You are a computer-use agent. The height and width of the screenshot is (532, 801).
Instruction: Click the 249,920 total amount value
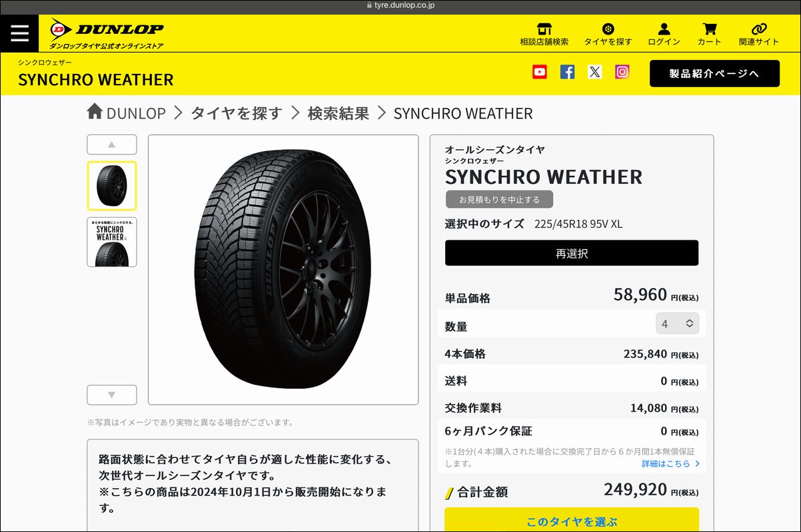pos(635,489)
